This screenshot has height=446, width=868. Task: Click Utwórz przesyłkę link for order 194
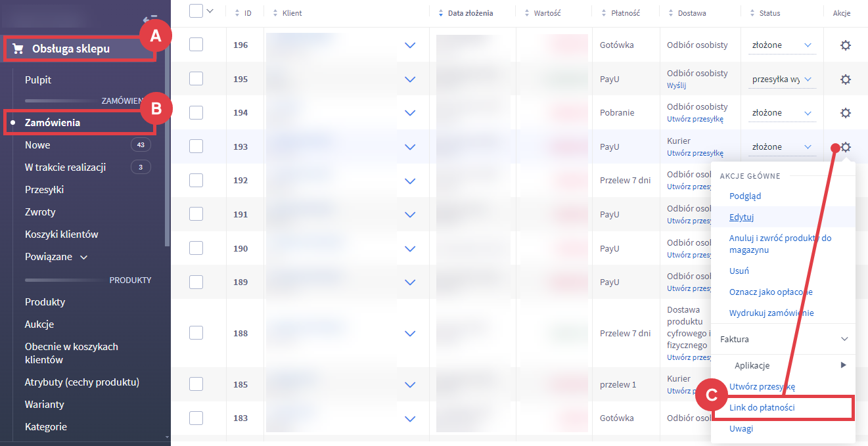coord(695,119)
